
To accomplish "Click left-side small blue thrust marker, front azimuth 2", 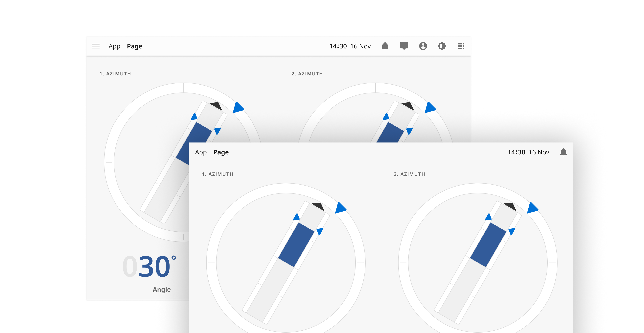I will click(489, 217).
